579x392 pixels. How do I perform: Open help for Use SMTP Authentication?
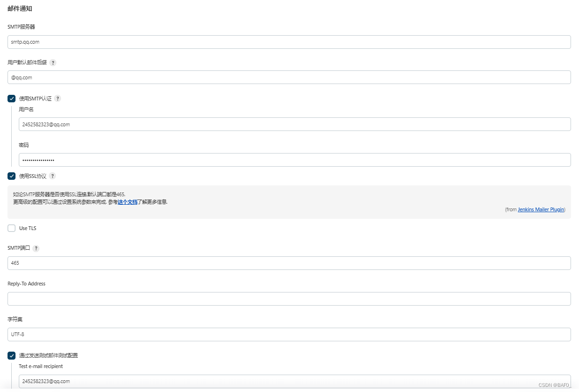point(58,99)
